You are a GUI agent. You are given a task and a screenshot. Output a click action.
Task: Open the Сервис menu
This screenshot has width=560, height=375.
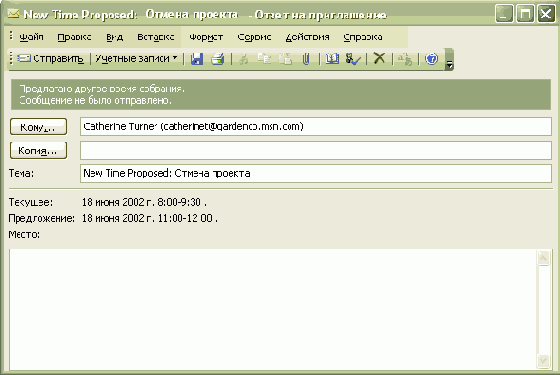coord(254,37)
